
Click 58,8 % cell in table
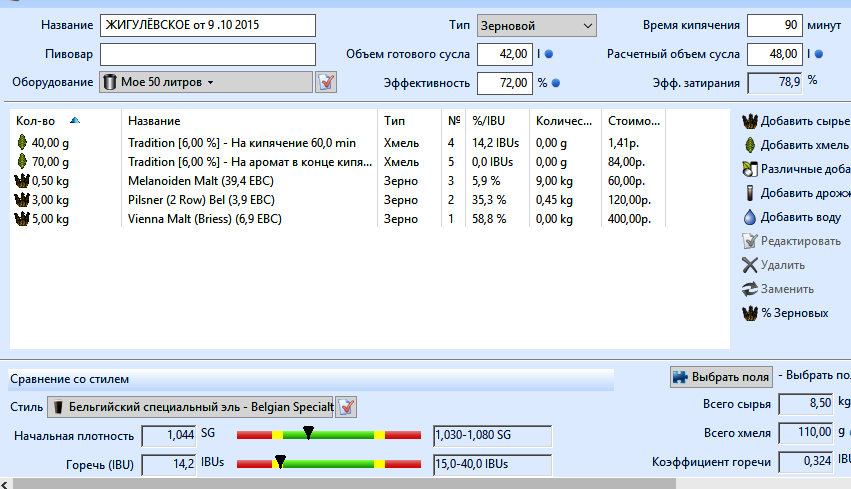click(488, 219)
